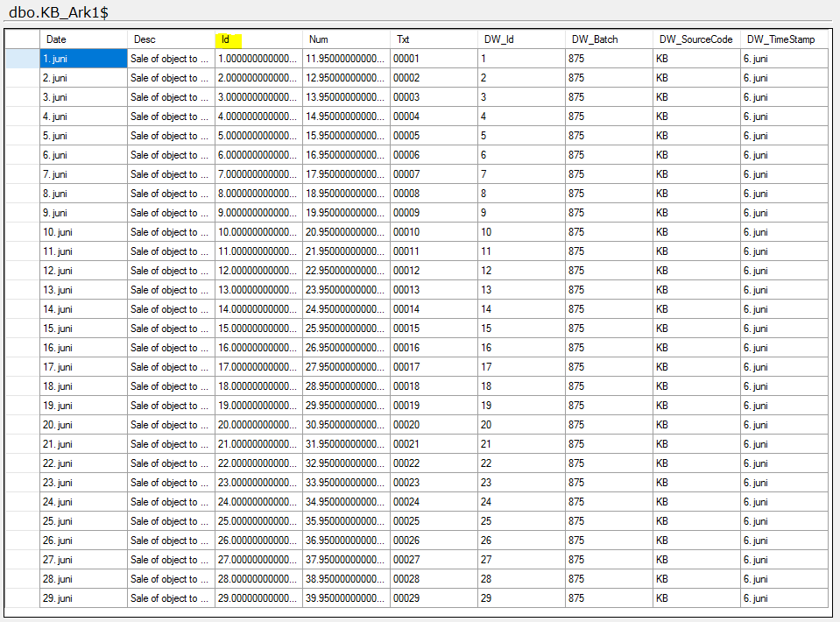Select the Num cell '39.95000000000...'
Viewport: 840px width, 622px height.
(347, 598)
